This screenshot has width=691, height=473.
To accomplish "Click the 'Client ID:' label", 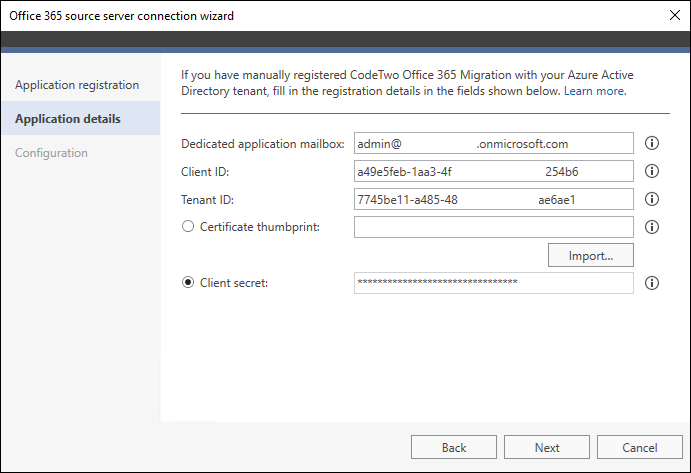I will (x=205, y=171).
